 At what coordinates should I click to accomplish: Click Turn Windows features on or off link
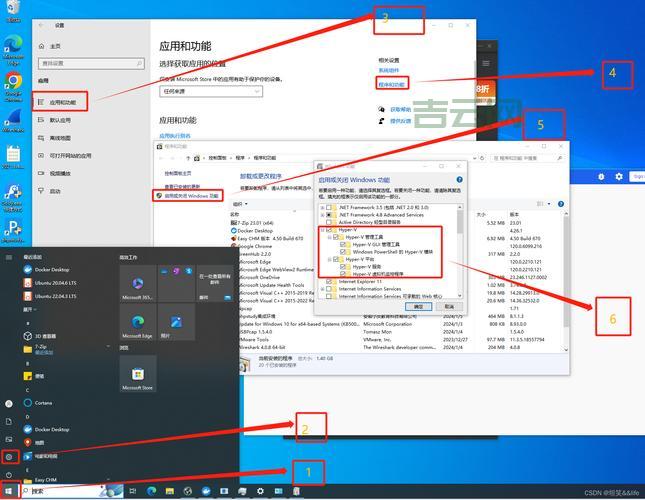tap(191, 196)
